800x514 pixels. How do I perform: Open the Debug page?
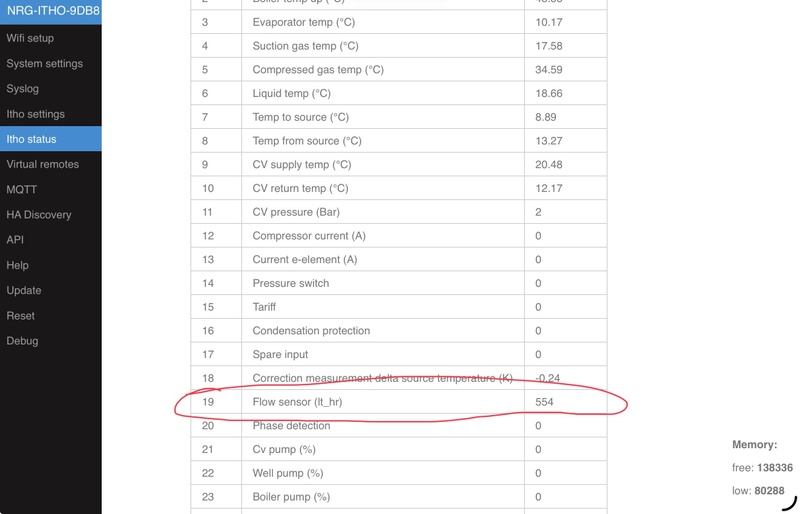(x=22, y=341)
